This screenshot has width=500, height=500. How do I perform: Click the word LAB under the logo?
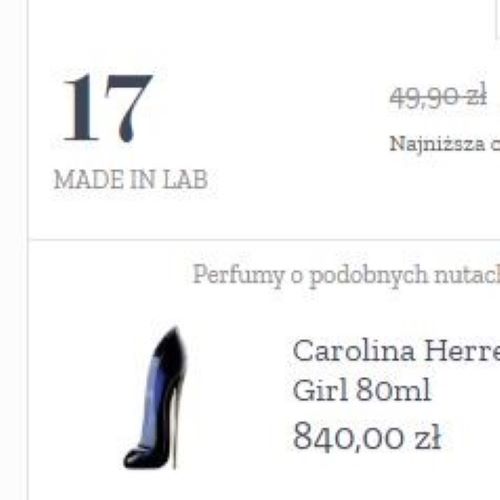186,180
